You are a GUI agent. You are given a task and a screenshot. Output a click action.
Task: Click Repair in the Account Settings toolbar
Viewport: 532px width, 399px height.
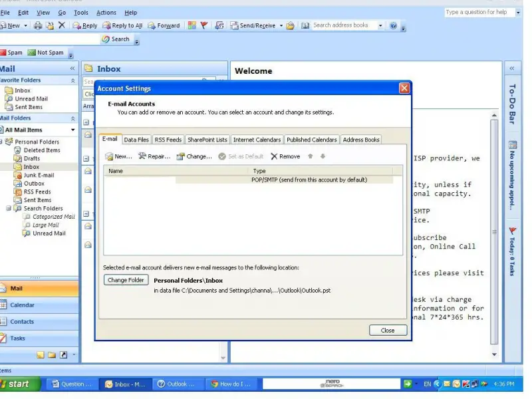(x=154, y=156)
